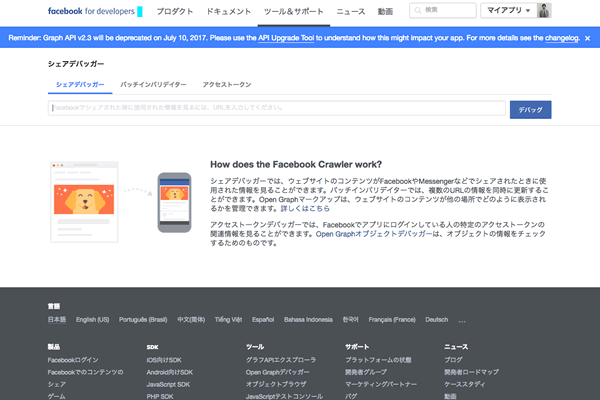600x400 pixels.
Task: Choose Português (Brasil) language
Action: (x=143, y=320)
